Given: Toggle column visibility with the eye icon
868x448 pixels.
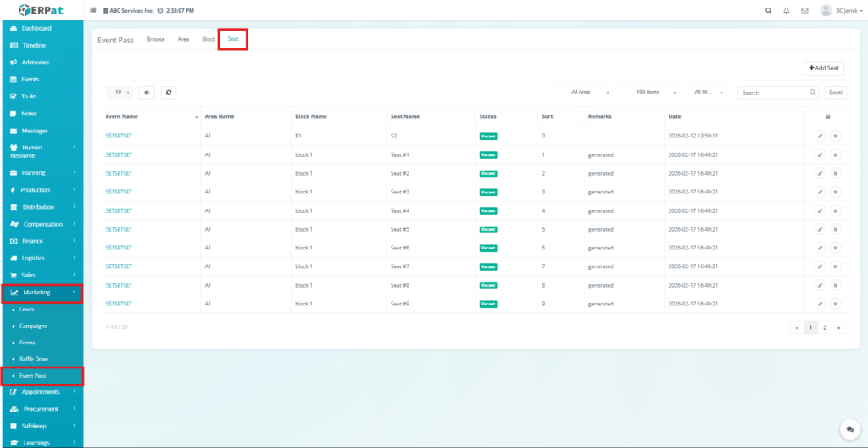Looking at the screenshot, I should [x=147, y=92].
